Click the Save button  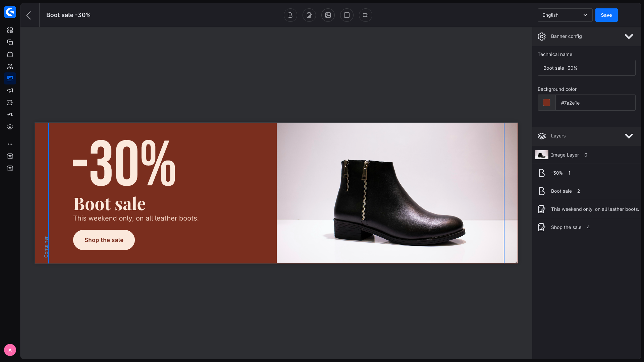606,15
